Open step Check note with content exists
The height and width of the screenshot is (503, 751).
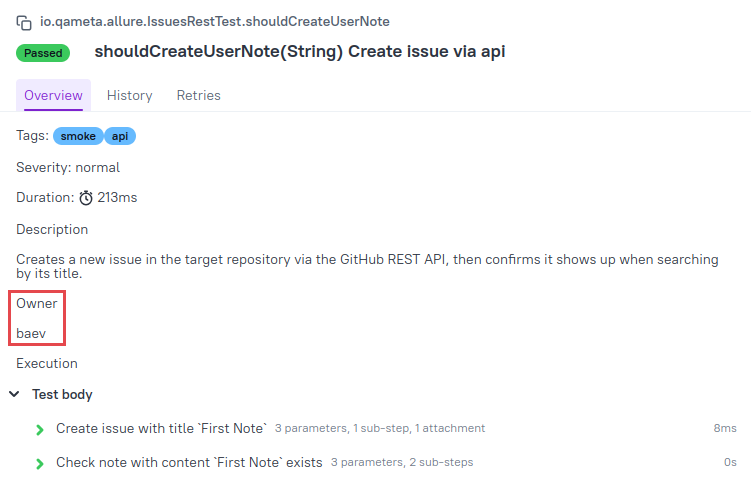(189, 462)
